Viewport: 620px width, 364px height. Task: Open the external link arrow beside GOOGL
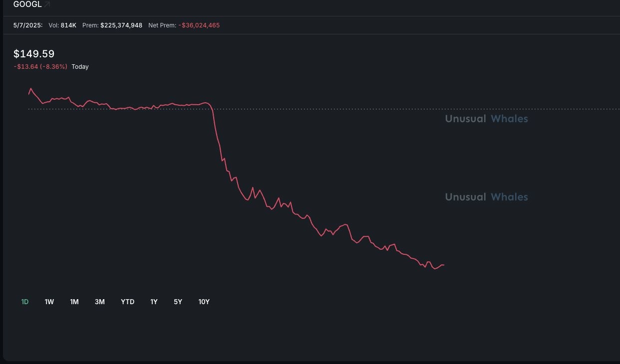pyautogui.click(x=47, y=4)
